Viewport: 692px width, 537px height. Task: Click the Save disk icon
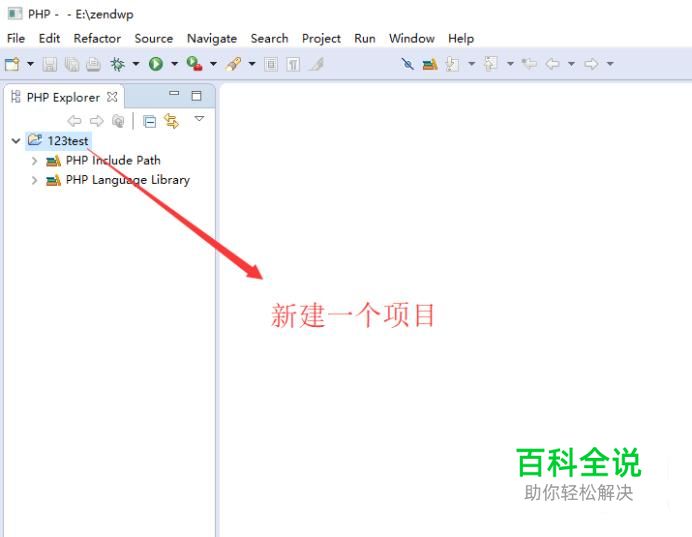tap(49, 64)
